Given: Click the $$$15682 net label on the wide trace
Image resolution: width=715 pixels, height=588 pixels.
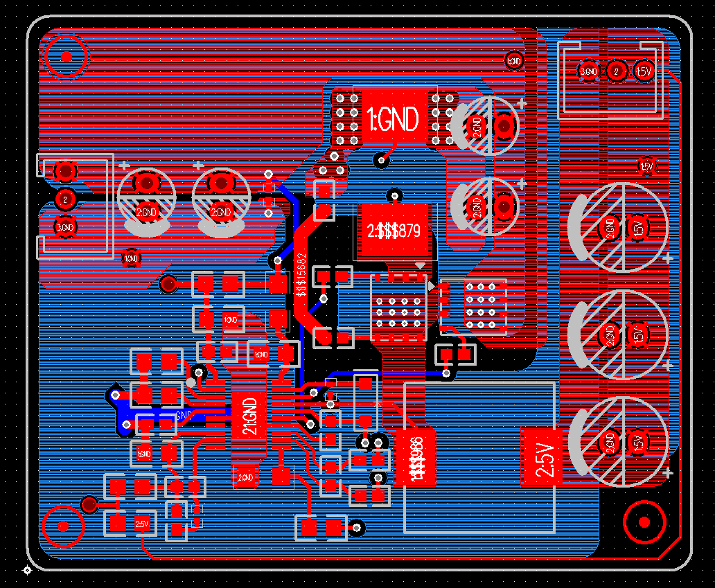Looking at the screenshot, I should [x=301, y=275].
